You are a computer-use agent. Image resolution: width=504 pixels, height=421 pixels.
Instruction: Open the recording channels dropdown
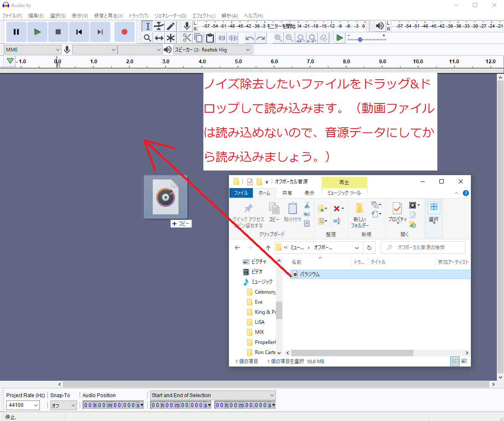click(140, 50)
